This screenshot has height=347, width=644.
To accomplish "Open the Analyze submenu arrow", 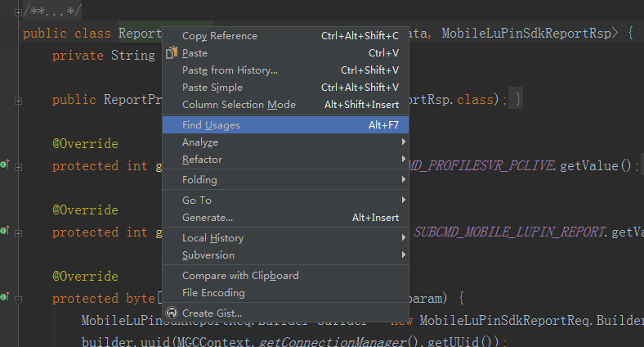I will [404, 142].
